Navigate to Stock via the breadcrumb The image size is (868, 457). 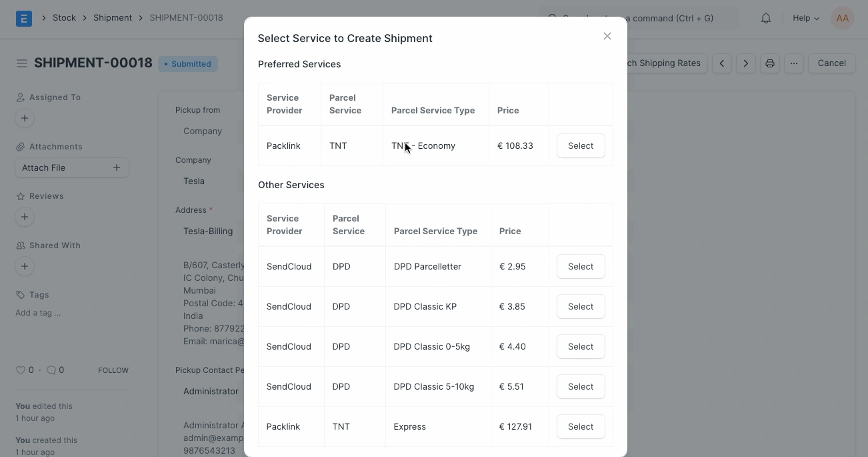(64, 18)
